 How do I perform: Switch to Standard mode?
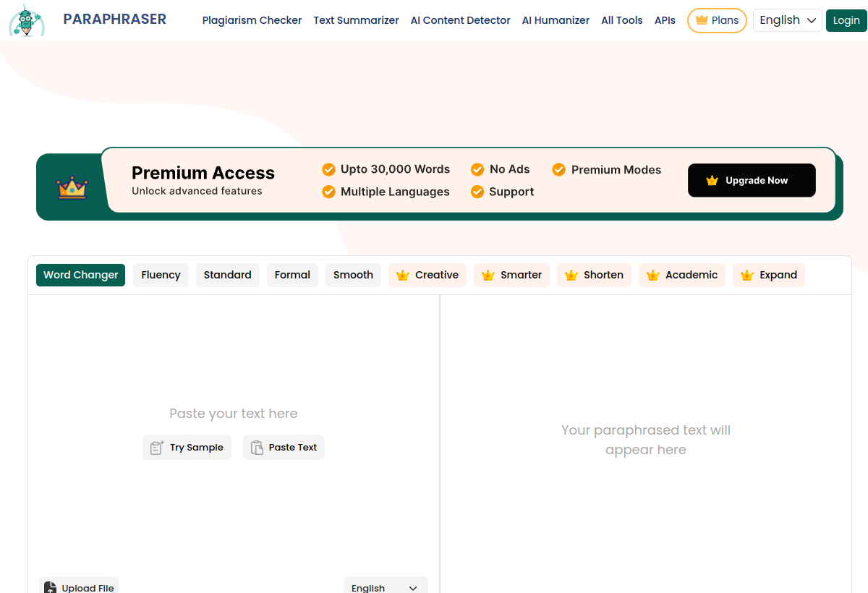tap(228, 275)
